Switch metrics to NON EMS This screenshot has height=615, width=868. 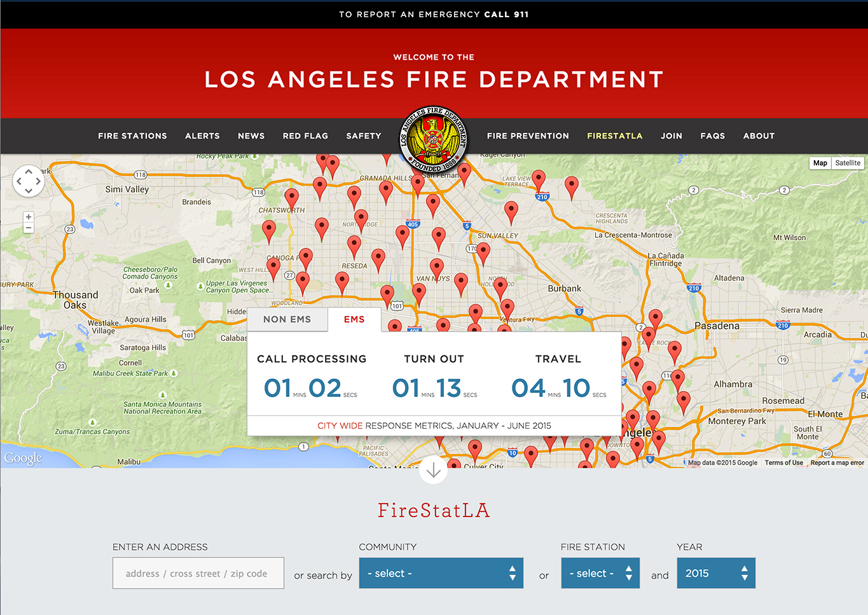pyautogui.click(x=287, y=319)
